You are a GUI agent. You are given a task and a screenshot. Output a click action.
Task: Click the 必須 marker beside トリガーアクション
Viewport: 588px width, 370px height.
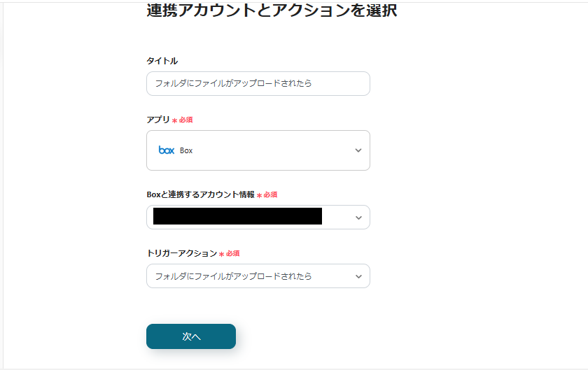(233, 254)
